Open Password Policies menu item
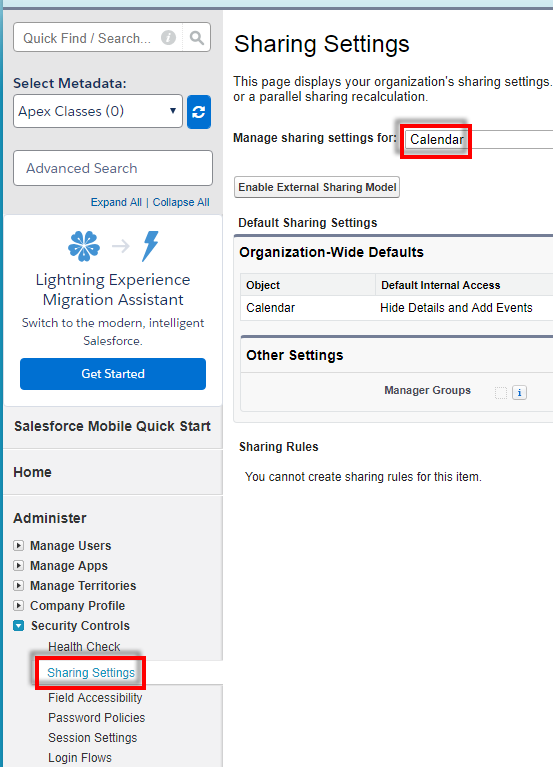Viewport: 553px width, 767px height. [x=97, y=718]
